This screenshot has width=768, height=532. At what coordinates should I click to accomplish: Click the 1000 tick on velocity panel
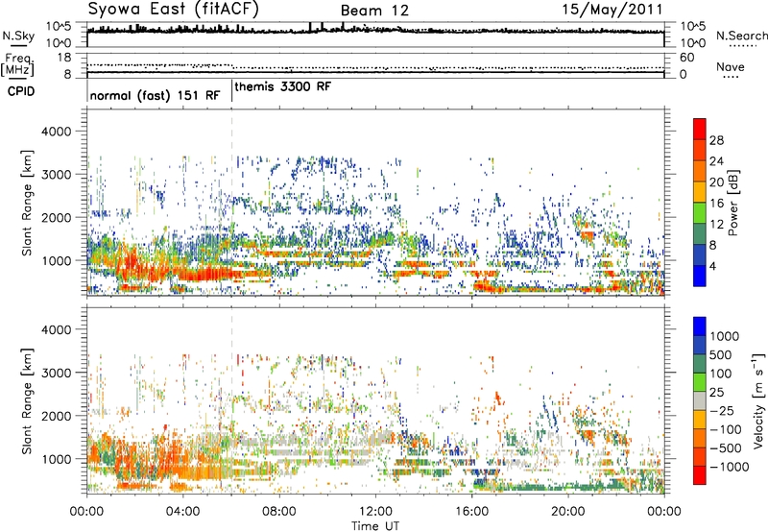tap(56, 459)
